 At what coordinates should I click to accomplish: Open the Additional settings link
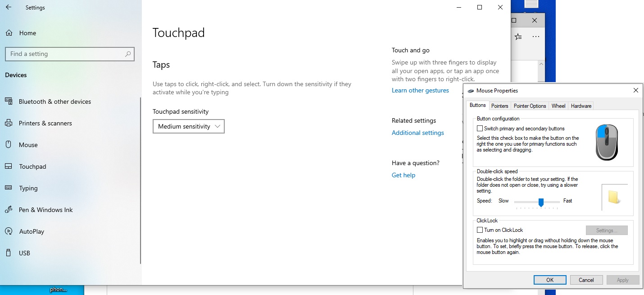pyautogui.click(x=418, y=133)
